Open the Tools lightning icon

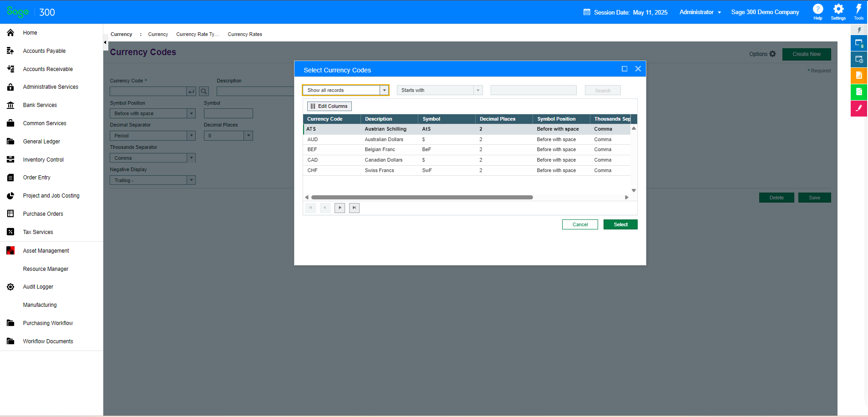point(858,12)
